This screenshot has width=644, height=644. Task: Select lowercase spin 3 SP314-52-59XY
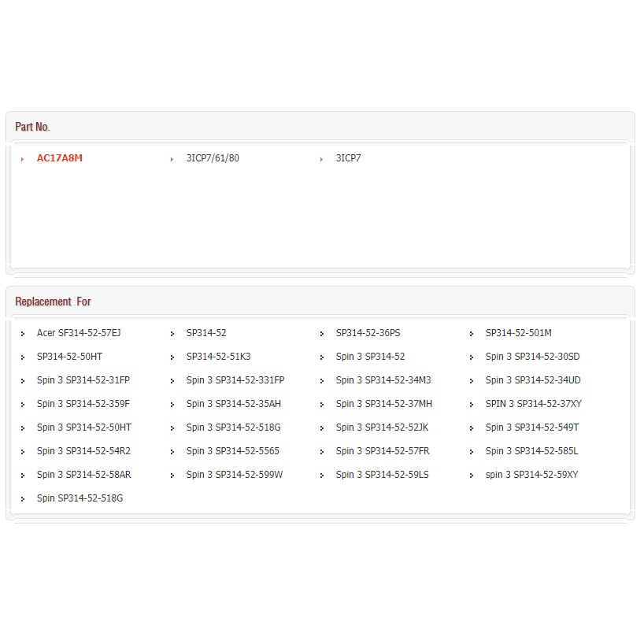(532, 475)
